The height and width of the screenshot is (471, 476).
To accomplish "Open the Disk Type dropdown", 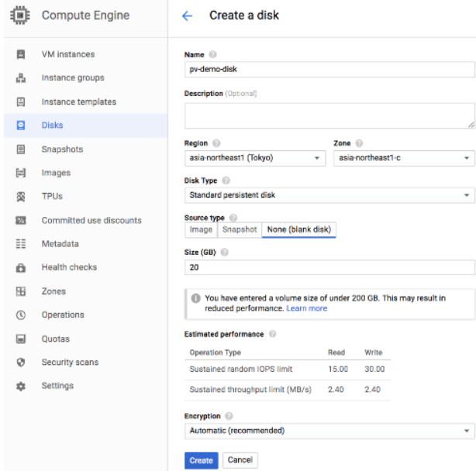I will 329,194.
